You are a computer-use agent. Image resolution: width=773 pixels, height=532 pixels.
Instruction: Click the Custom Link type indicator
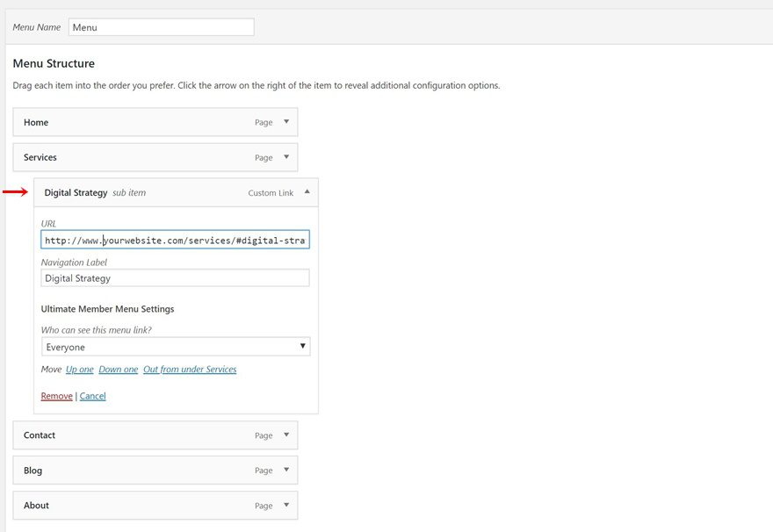pos(270,192)
